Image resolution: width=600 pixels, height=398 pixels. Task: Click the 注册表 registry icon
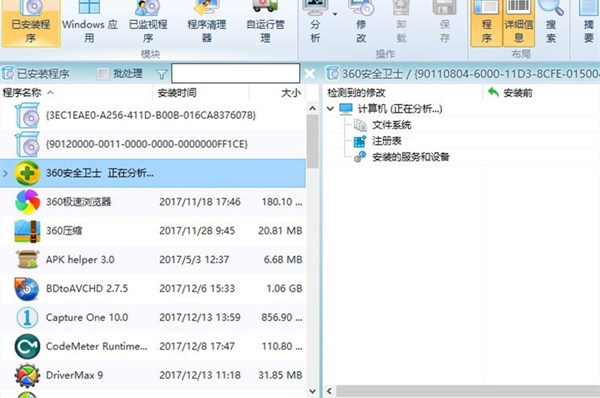coord(360,141)
